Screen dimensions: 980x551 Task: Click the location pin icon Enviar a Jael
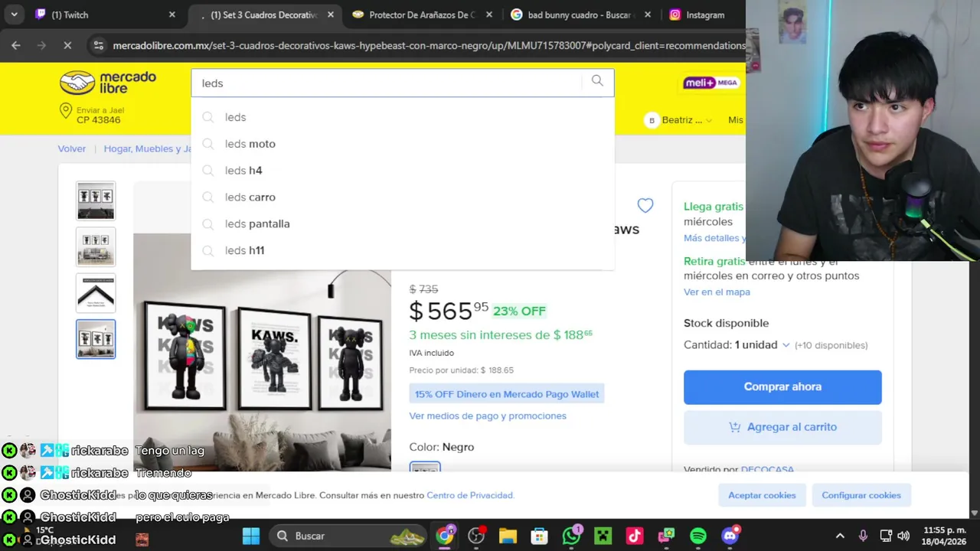66,112
